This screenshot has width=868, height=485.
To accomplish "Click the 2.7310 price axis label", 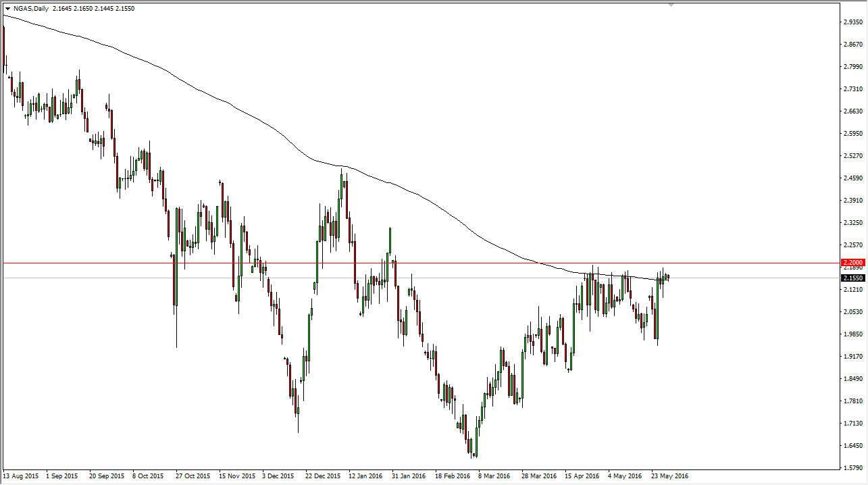I will tap(852, 88).
